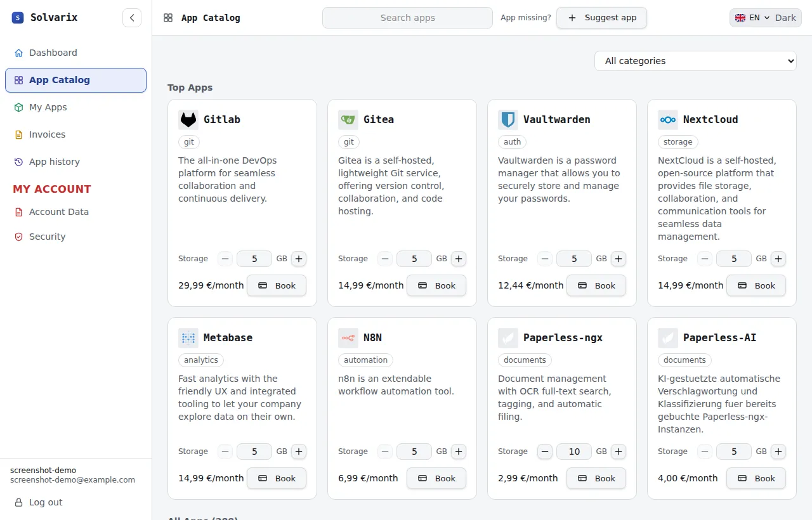Open the All categories dropdown

click(695, 61)
